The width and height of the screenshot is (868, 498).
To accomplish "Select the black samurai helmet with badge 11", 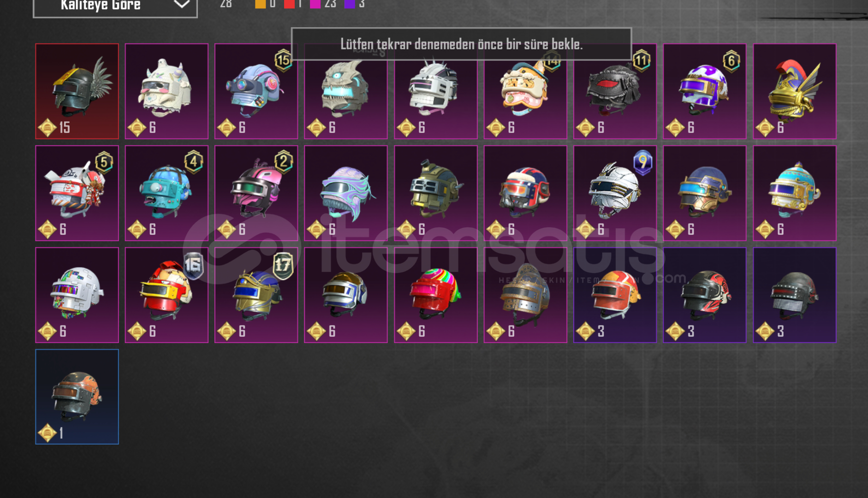I will coord(615,91).
